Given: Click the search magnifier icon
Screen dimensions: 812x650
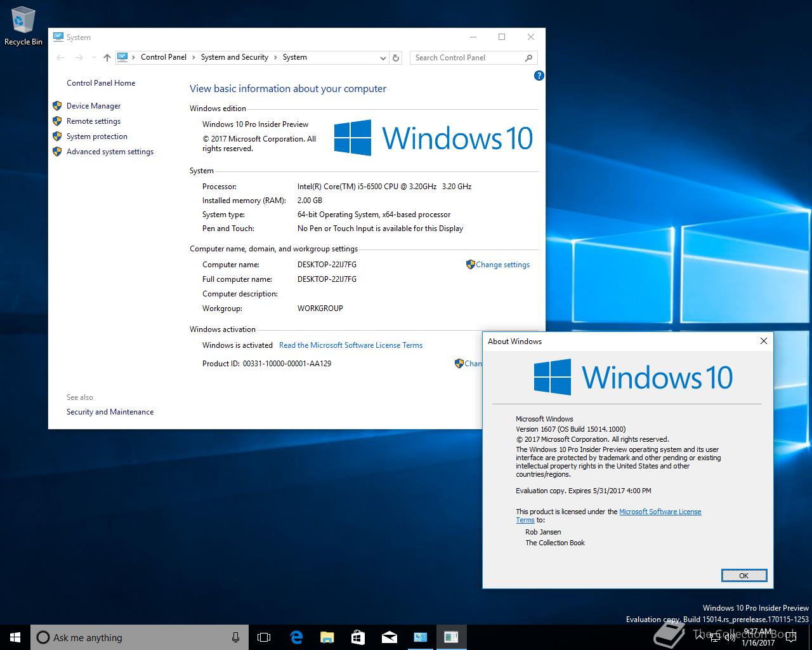Looking at the screenshot, I should 529,58.
